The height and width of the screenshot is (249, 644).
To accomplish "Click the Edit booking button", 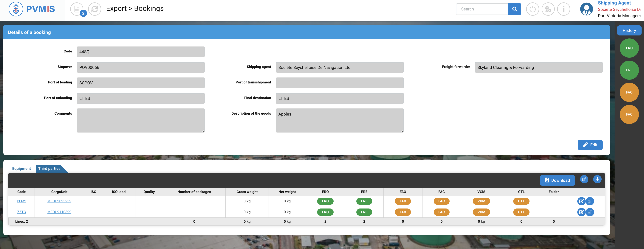I will coord(590,145).
